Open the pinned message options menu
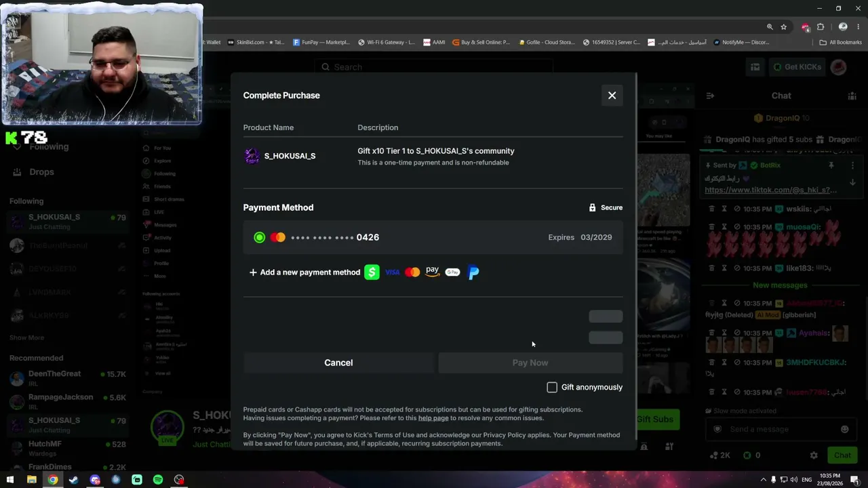 852,165
